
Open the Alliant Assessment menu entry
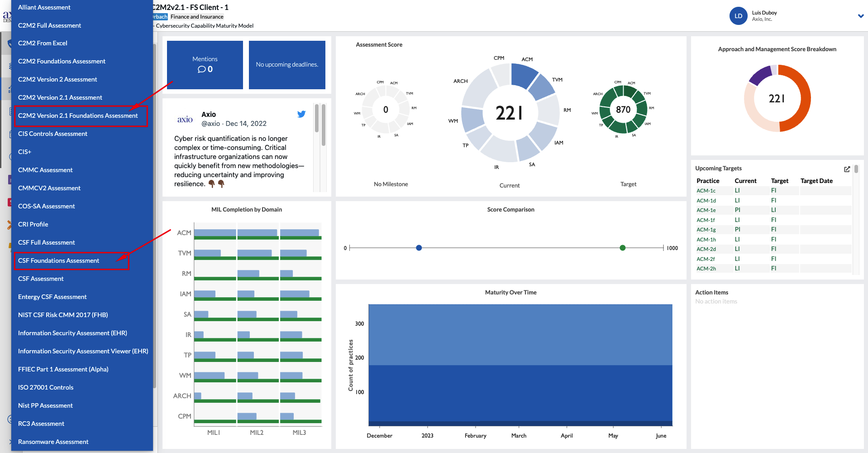click(44, 7)
